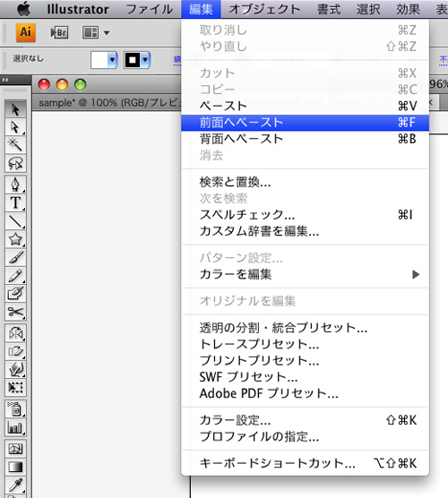Click the Ai application icon
This screenshot has width=448, height=498.
coord(26,32)
